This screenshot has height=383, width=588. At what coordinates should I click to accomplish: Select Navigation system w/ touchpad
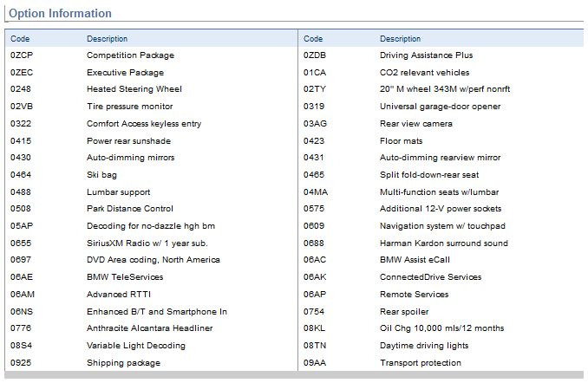[443, 226]
